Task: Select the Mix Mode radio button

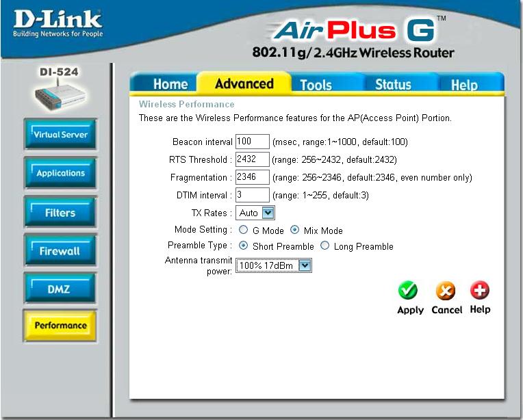Action: coord(294,231)
